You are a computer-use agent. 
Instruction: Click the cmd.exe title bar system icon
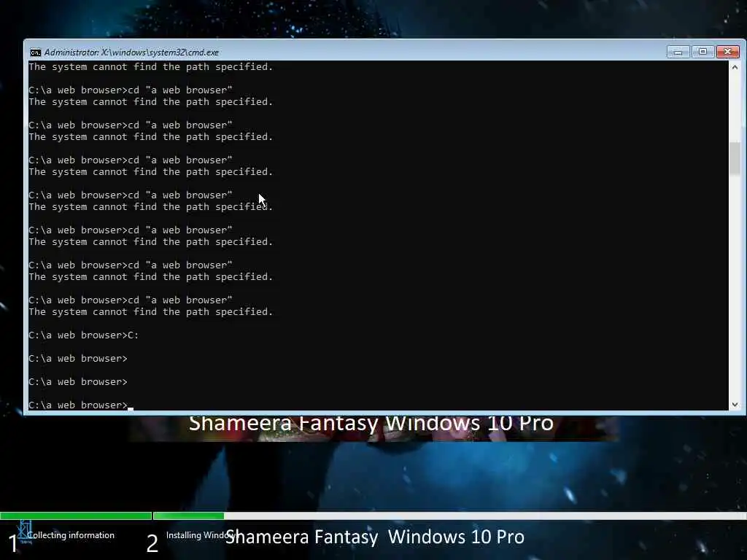[x=35, y=52]
